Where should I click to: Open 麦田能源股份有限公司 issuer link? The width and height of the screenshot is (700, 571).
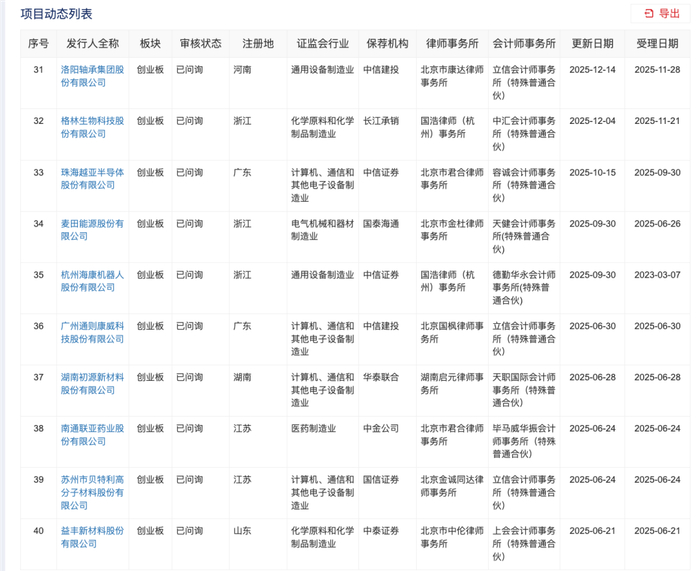point(92,230)
